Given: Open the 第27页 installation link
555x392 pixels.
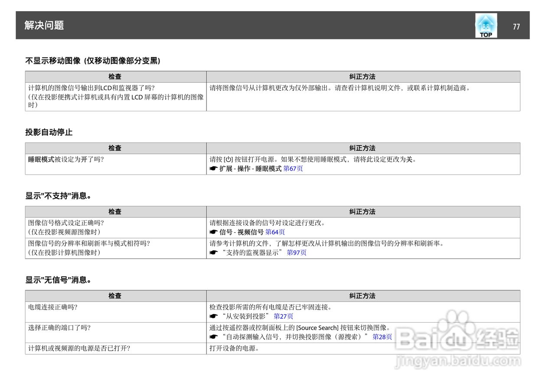Looking at the screenshot, I should (x=284, y=316).
